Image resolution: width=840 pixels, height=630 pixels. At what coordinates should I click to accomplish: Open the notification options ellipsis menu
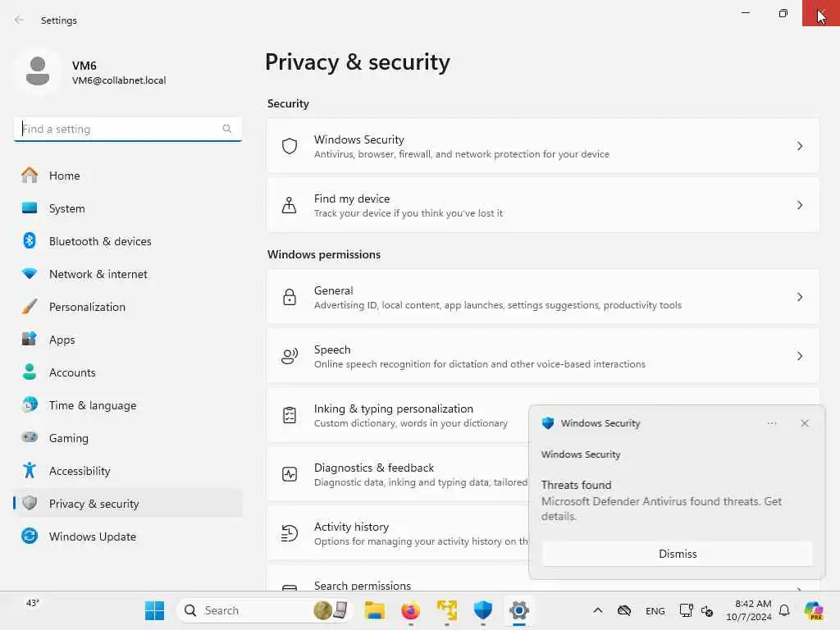tap(771, 423)
